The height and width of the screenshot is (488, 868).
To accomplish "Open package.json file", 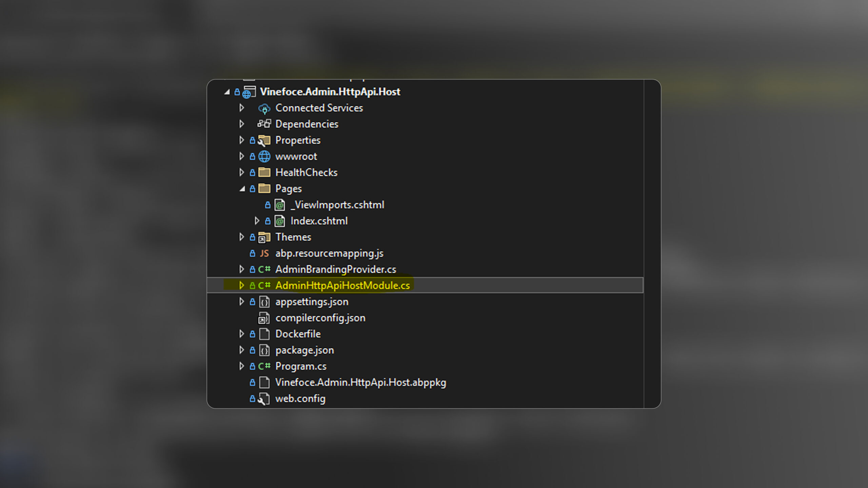I will click(304, 350).
